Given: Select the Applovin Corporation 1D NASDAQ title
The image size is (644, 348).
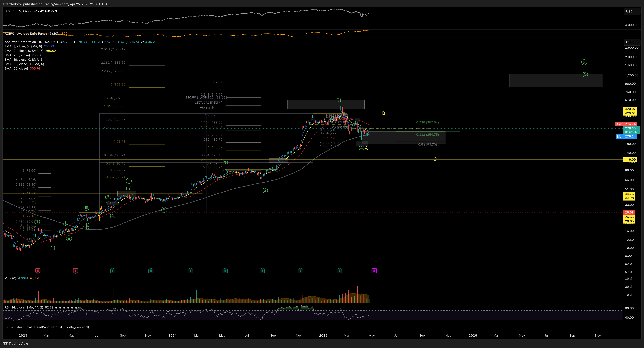Looking at the screenshot, I should click(x=31, y=42).
